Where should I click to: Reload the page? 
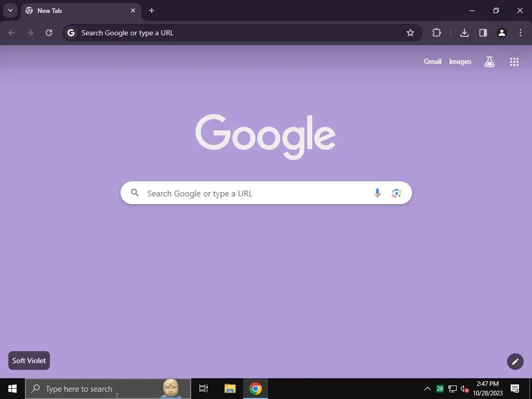49,33
